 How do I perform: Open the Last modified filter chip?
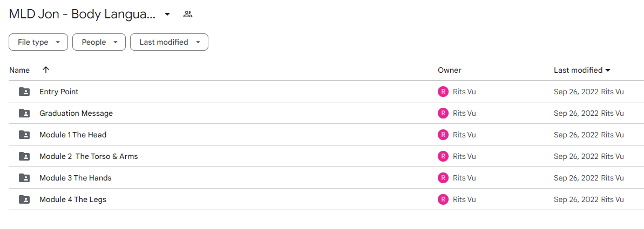coord(169,42)
